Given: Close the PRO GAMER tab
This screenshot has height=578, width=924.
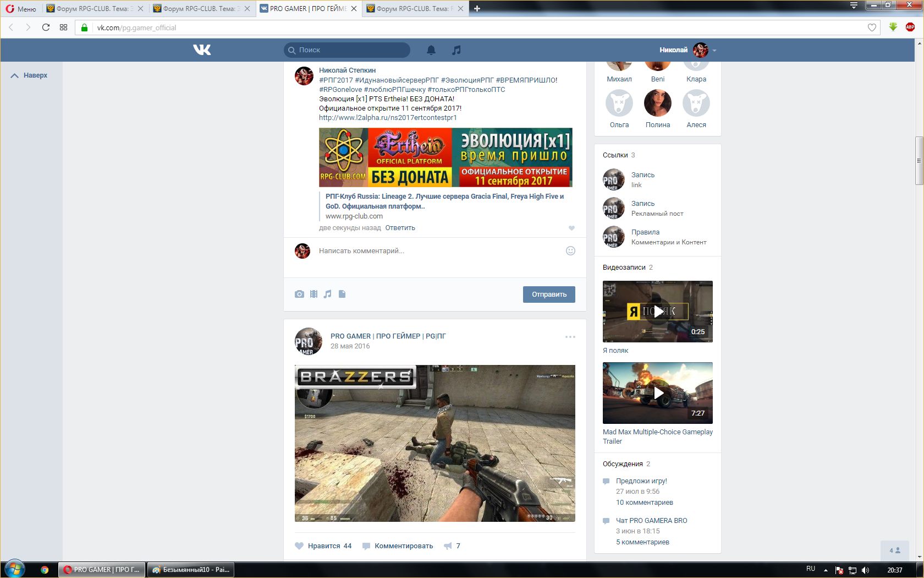Looking at the screenshot, I should [354, 9].
